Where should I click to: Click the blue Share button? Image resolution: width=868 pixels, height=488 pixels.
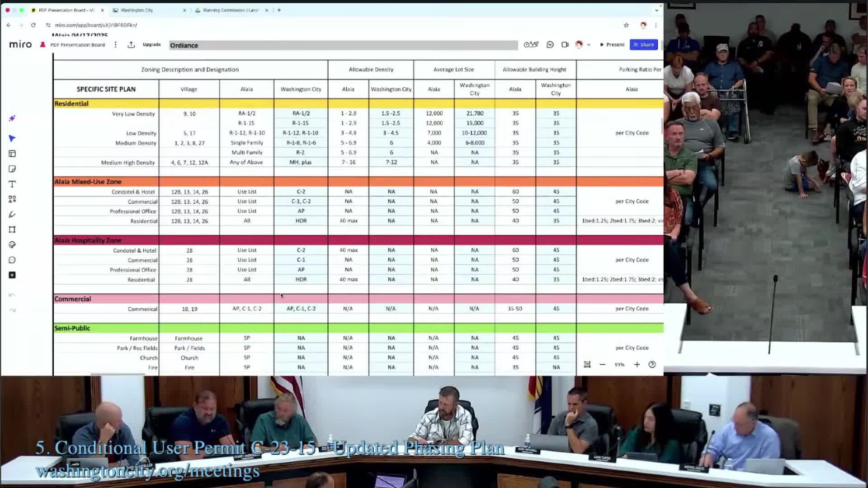click(643, 45)
